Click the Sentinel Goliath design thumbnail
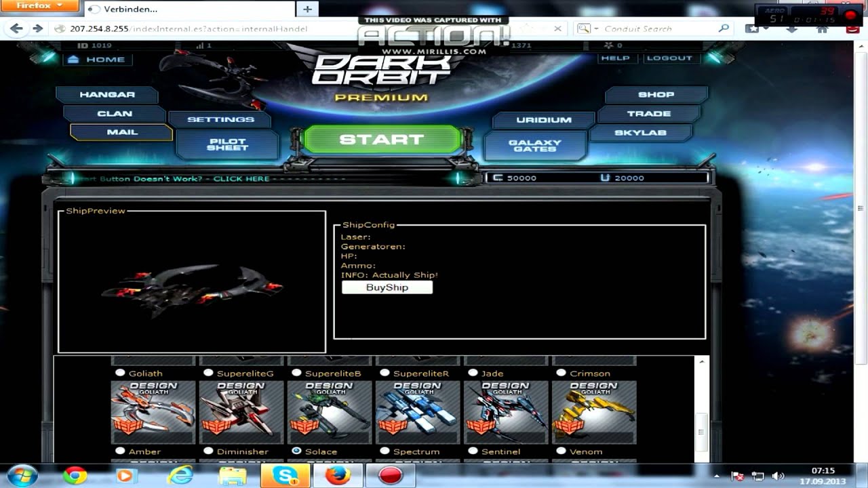 [506, 412]
